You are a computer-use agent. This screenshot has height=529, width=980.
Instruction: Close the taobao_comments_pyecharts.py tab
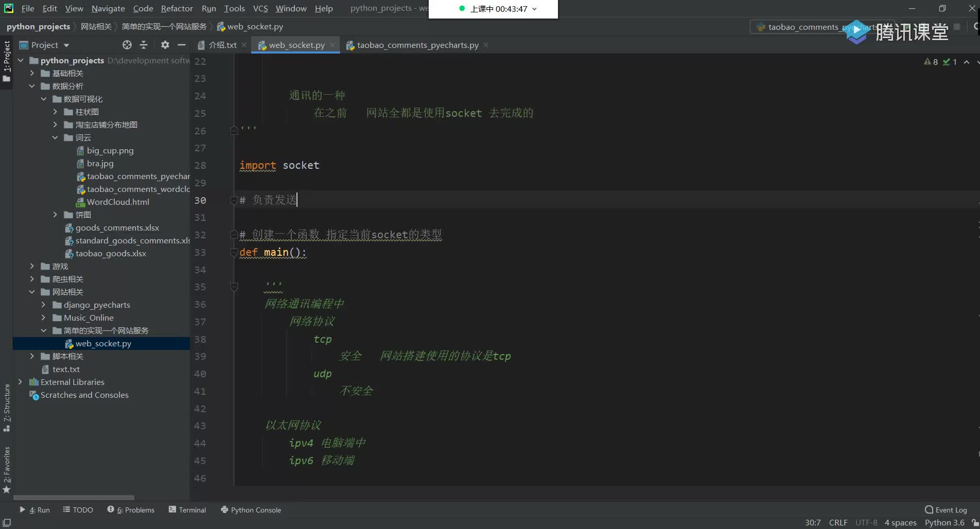tap(486, 45)
